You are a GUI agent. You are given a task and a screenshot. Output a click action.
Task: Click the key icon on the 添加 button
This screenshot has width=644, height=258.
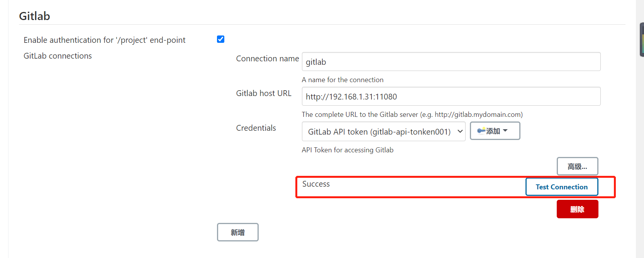481,131
